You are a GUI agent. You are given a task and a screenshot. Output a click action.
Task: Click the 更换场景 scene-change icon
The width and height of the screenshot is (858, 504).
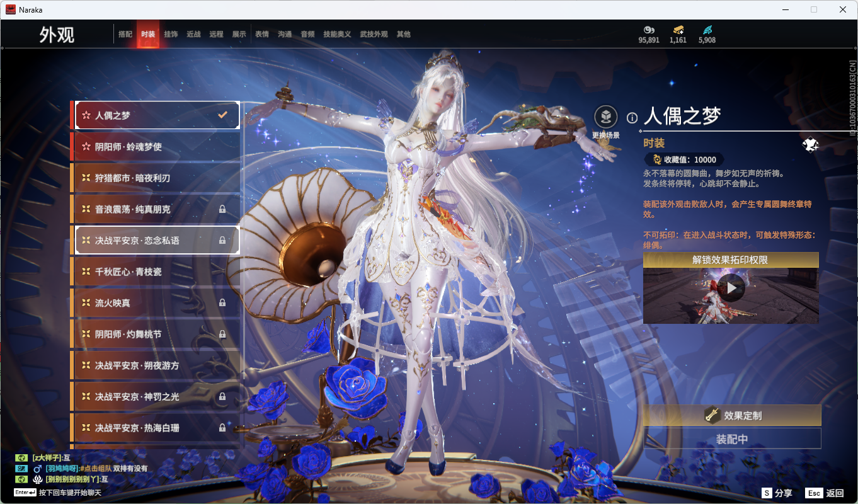(x=606, y=117)
